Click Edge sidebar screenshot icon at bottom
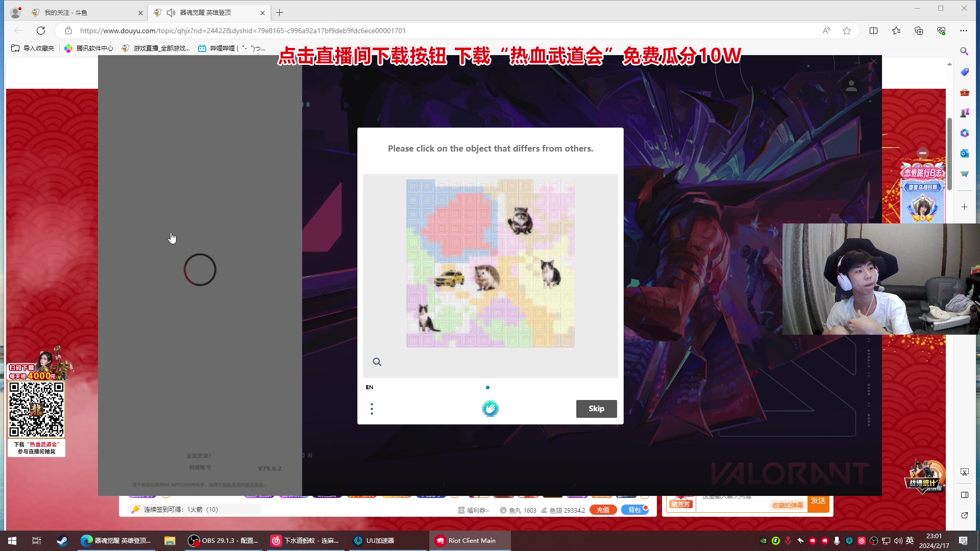 click(964, 472)
